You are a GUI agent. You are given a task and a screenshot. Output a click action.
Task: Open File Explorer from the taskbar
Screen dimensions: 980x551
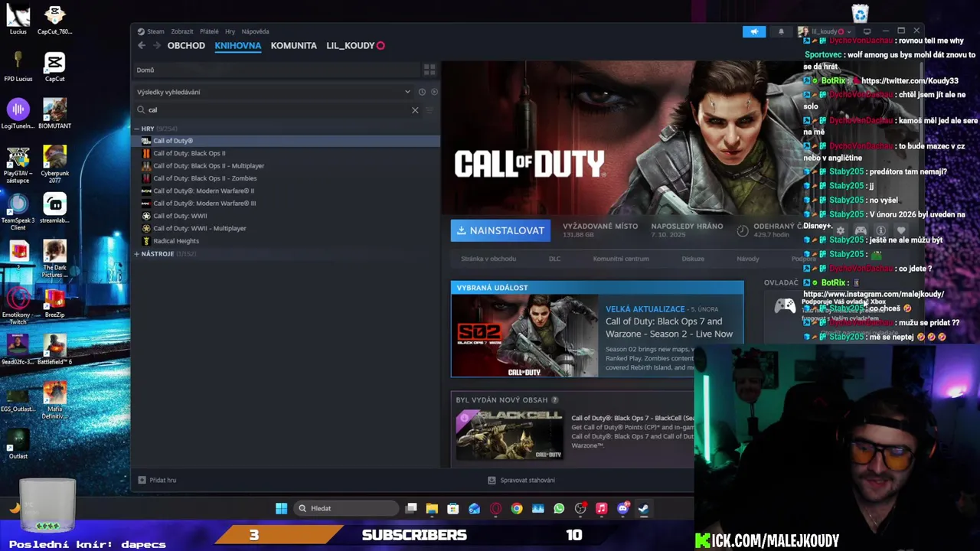(x=432, y=508)
